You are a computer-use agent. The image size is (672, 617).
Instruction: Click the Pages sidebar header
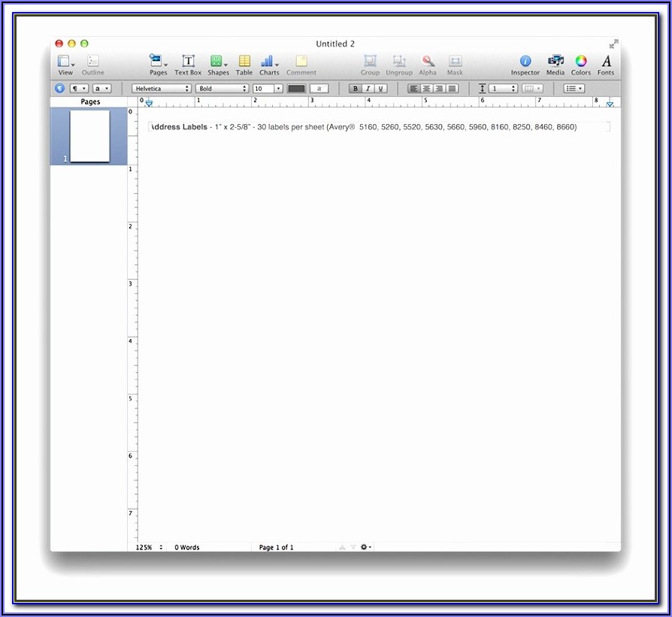click(90, 101)
